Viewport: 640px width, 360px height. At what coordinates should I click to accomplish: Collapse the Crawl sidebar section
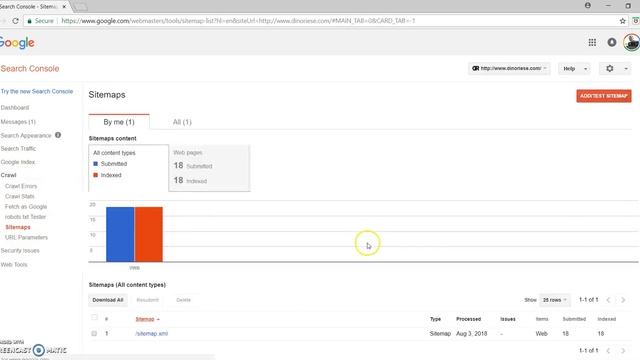point(9,175)
